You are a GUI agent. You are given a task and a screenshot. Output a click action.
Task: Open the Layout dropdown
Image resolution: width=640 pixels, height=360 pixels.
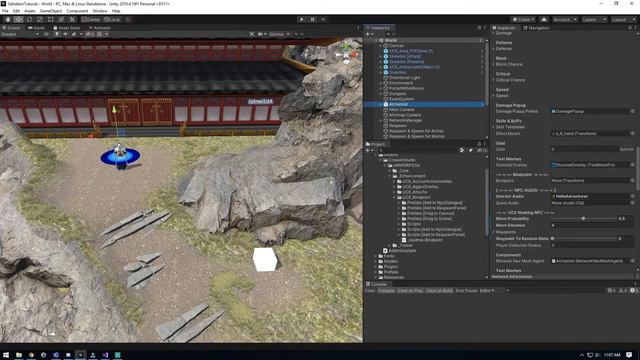tap(623, 19)
